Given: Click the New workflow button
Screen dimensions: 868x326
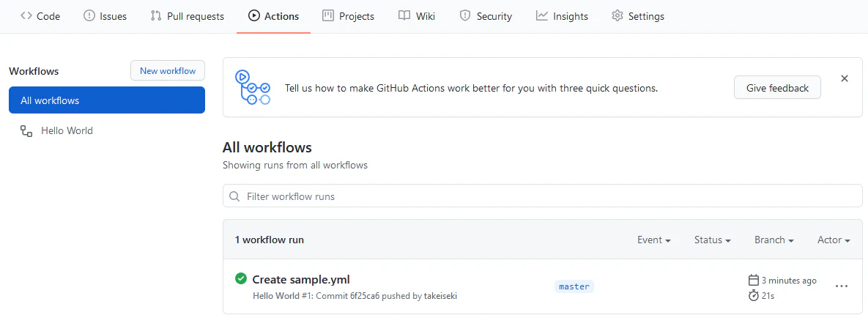Looking at the screenshot, I should pos(168,71).
